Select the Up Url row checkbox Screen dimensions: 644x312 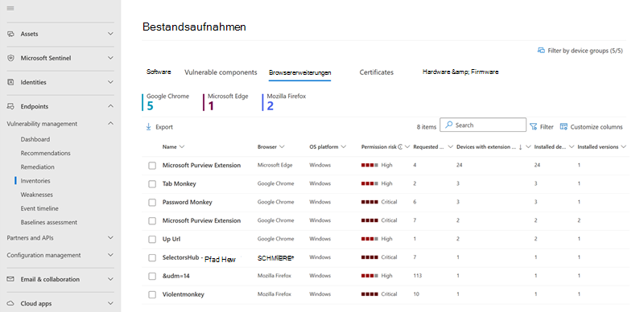pyautogui.click(x=152, y=240)
